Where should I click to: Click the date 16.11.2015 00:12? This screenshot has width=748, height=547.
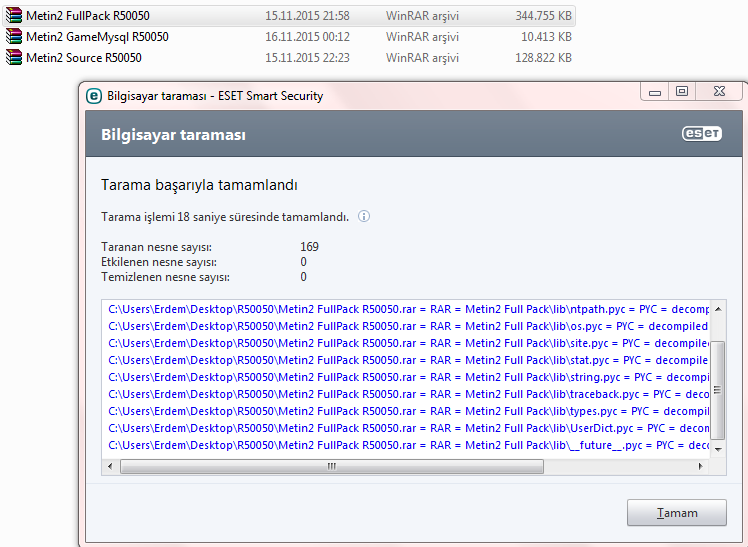pos(307,37)
